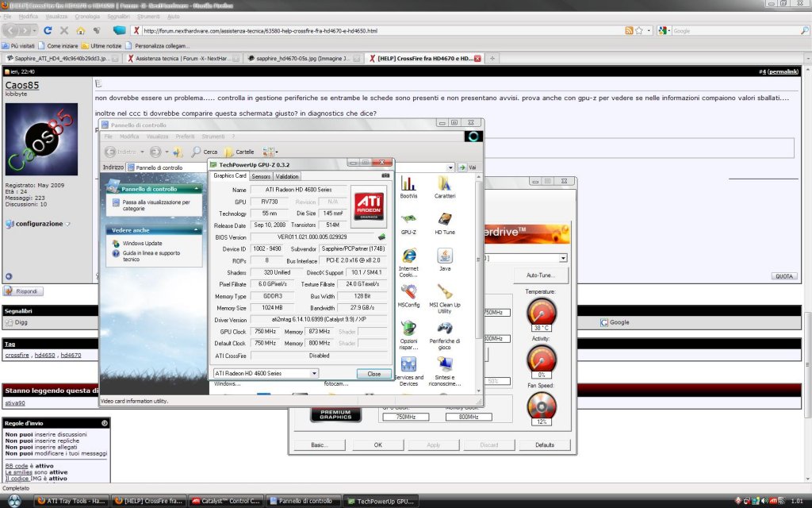This screenshot has height=508, width=812.
Task: Open the Caos85 user profile link
Action: pyautogui.click(x=21, y=85)
